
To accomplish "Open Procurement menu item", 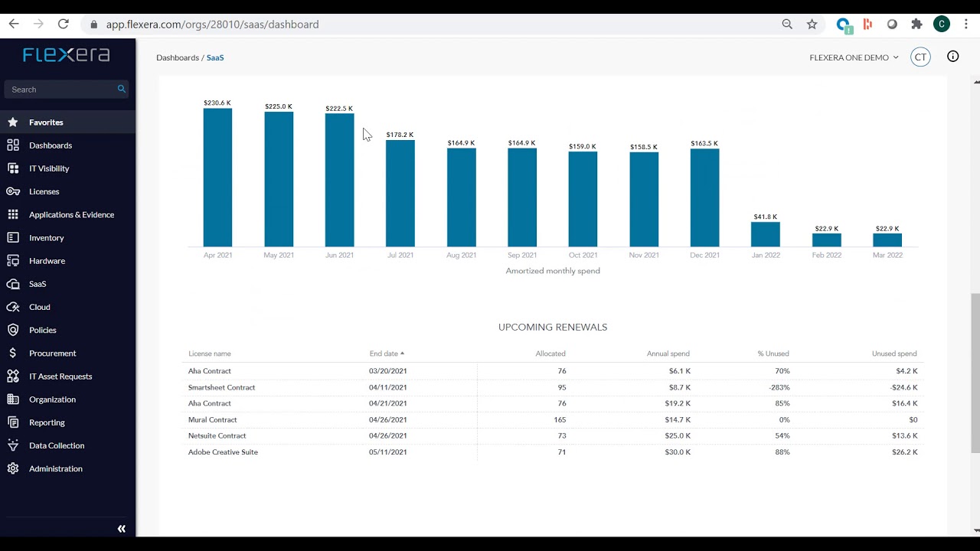I will click(x=53, y=353).
